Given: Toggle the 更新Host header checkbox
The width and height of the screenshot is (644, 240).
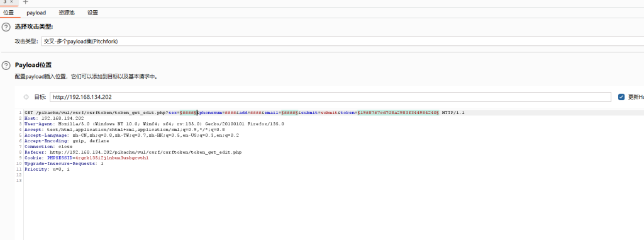Looking at the screenshot, I should [621, 97].
